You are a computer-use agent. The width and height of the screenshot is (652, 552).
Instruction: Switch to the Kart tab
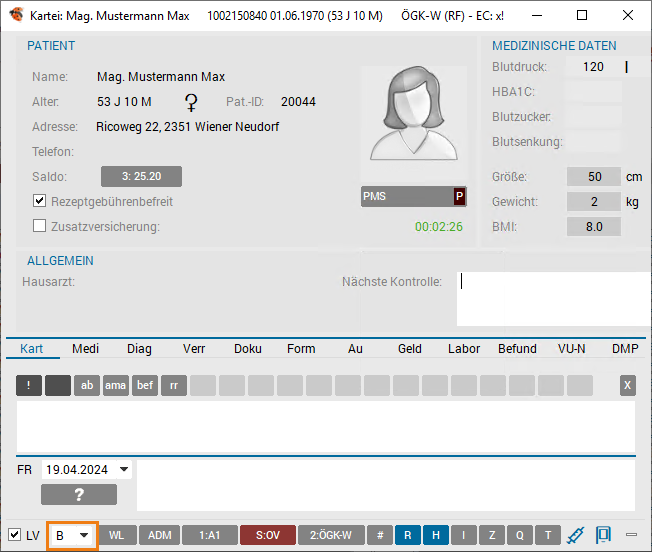click(32, 348)
